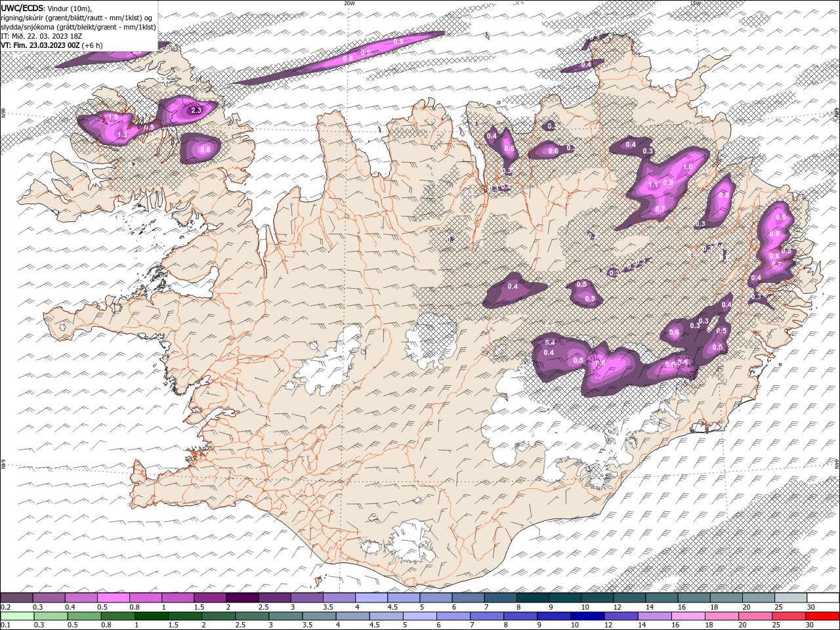840x630 pixels.
Task: Click the lavender 4 swatch in upper legend row
Action: tap(371, 597)
